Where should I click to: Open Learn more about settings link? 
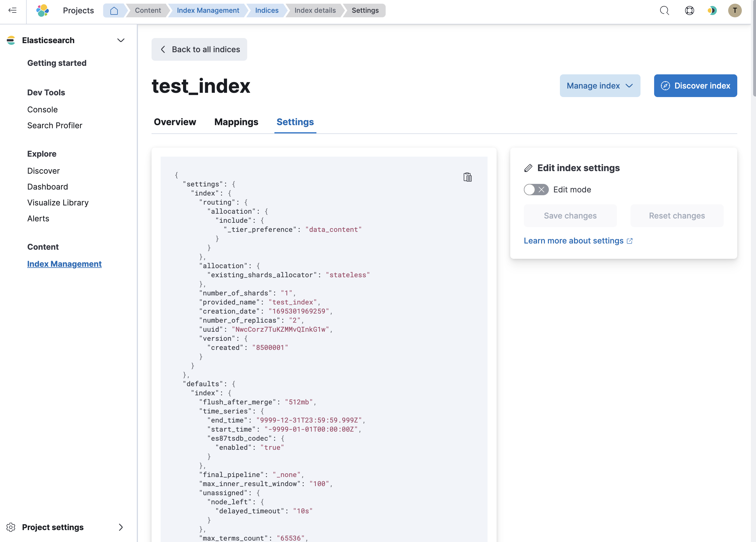[573, 241]
